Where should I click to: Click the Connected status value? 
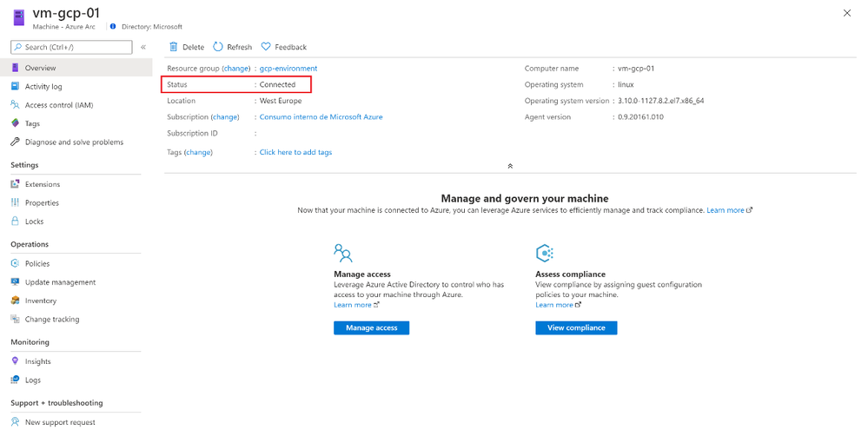tap(277, 85)
